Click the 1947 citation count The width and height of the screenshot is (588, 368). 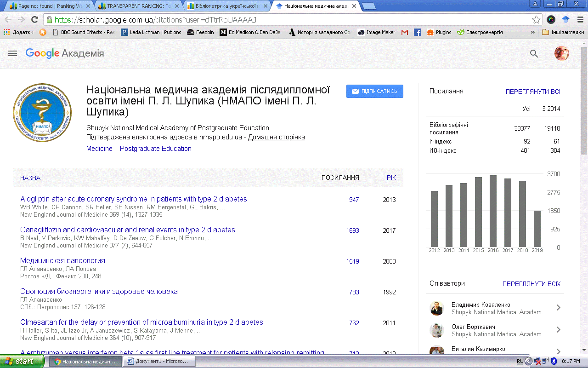click(352, 200)
